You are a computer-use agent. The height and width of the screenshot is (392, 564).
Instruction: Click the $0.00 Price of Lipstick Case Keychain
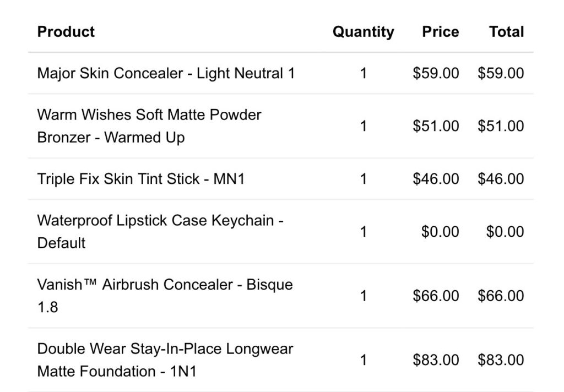tap(440, 232)
